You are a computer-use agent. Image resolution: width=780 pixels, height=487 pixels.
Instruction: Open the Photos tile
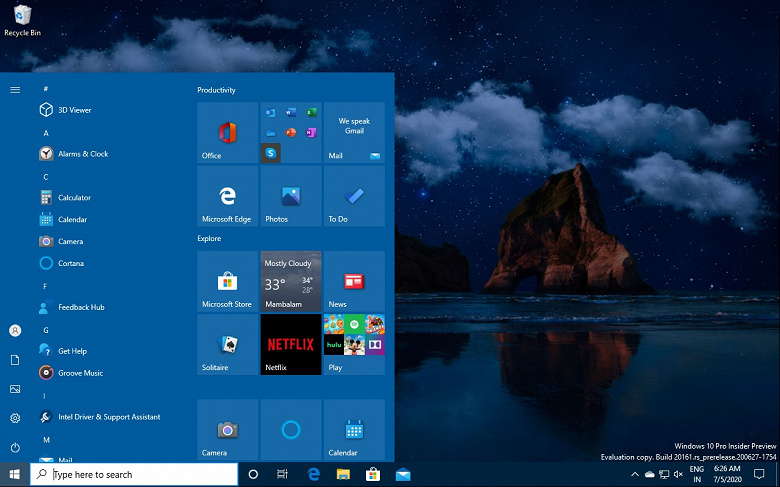tap(291, 197)
